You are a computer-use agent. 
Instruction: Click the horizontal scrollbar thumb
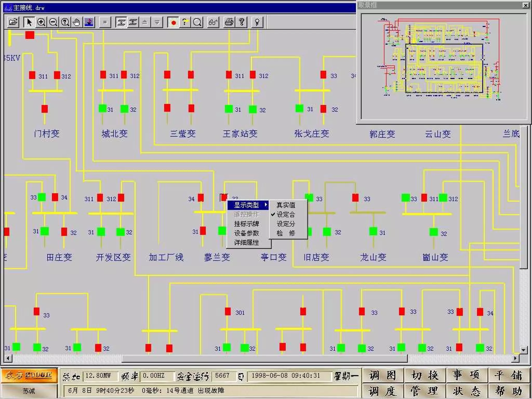click(264, 358)
